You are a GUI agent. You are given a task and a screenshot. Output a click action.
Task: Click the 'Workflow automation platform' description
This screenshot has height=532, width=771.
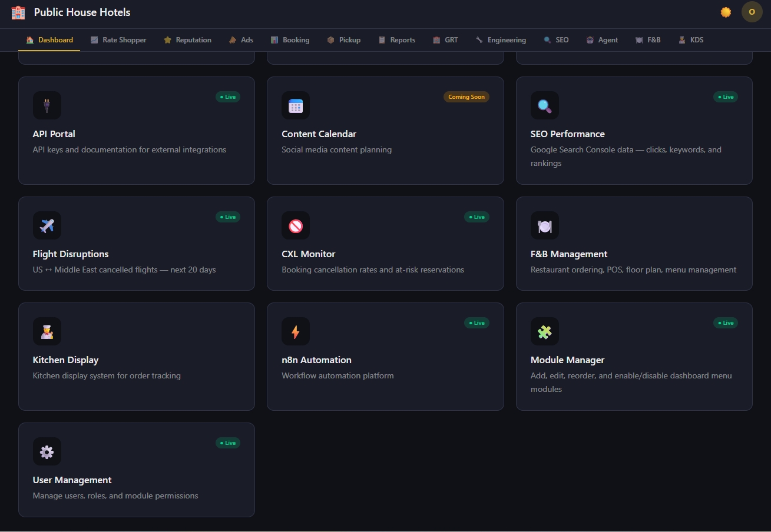pyautogui.click(x=338, y=376)
